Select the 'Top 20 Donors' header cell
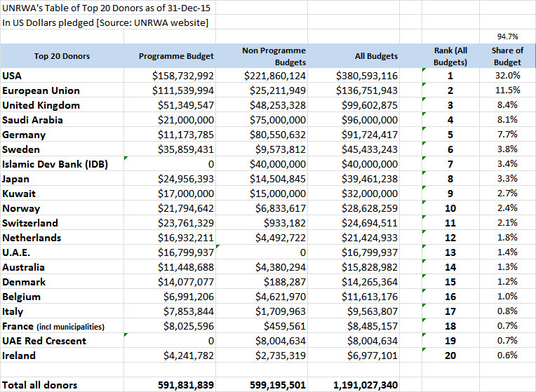Image resolution: width=536 pixels, height=392 pixels. (62, 56)
